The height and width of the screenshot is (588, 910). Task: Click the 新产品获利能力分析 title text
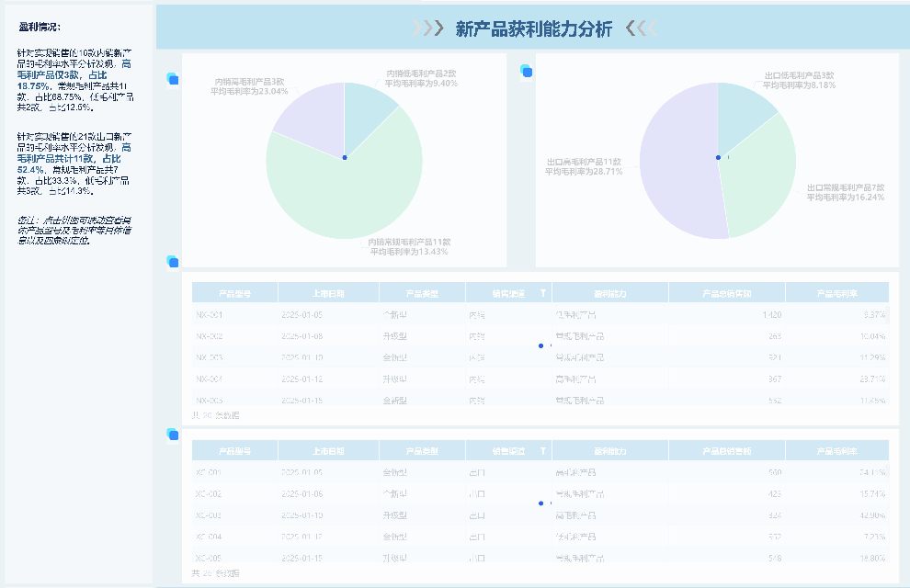click(x=533, y=28)
